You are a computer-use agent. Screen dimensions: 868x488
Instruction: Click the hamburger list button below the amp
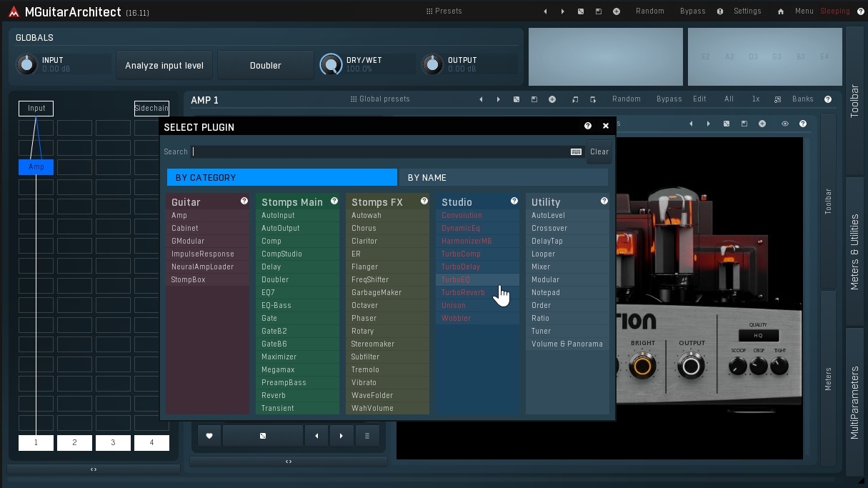pyautogui.click(x=367, y=435)
